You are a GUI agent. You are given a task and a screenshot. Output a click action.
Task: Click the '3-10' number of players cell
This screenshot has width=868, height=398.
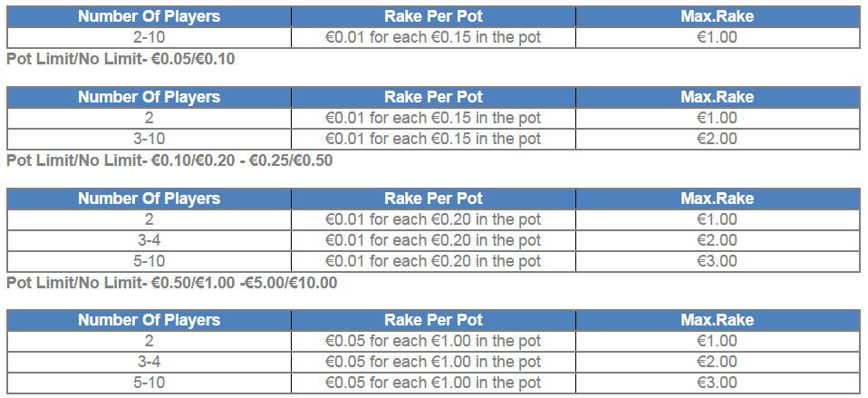[x=149, y=139]
